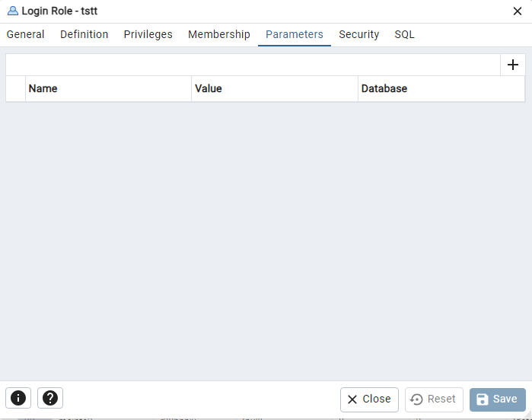Close dialog with the top-right X icon
The width and height of the screenshot is (532, 420).
pyautogui.click(x=517, y=11)
